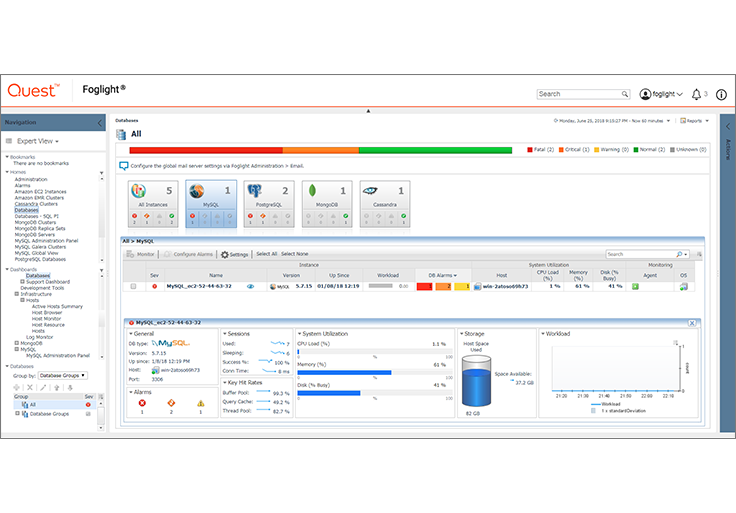
Task: Click the orange critical DB alarms swatch
Action: [443, 286]
